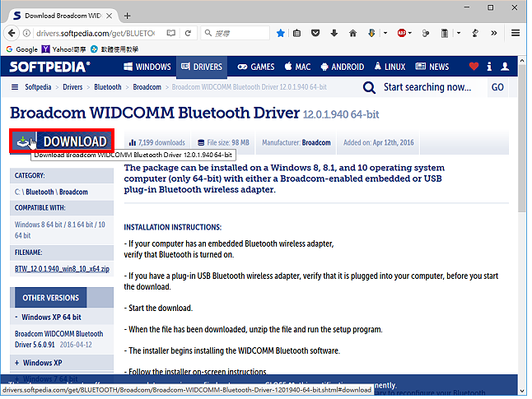Viewport: 532px width, 399px height.
Task: Open Softpedia favorites heart icon
Action: pos(474,67)
